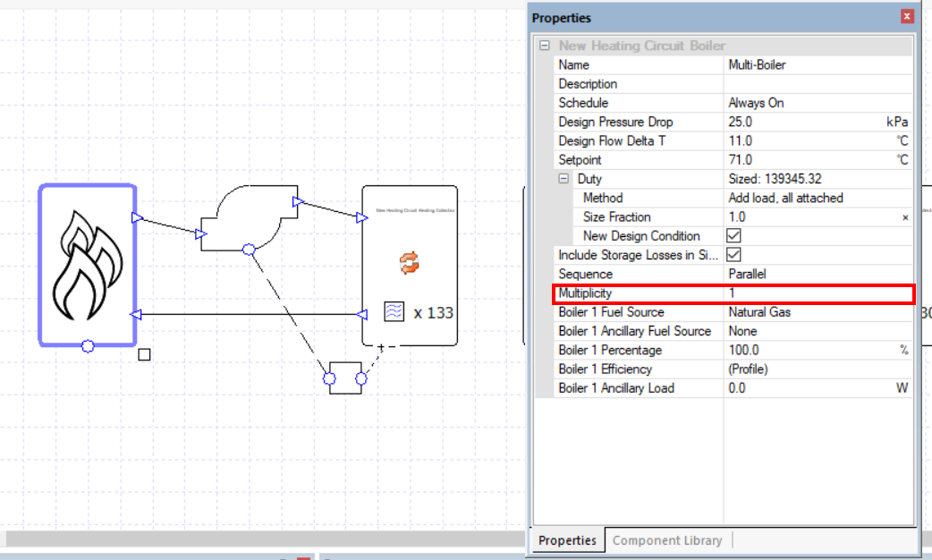Select the Setpoint property label

580,160
